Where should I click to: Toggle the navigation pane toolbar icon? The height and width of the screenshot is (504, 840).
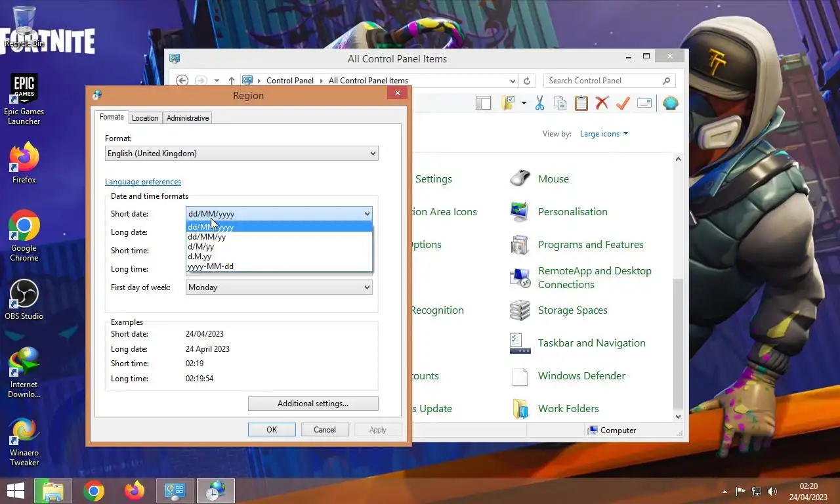[x=483, y=103]
